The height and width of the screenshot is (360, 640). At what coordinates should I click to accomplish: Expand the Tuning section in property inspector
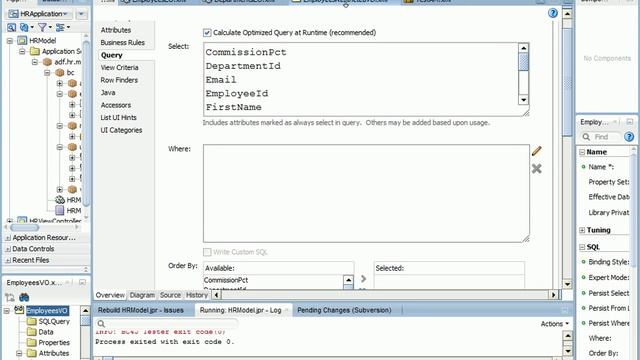coord(582,230)
